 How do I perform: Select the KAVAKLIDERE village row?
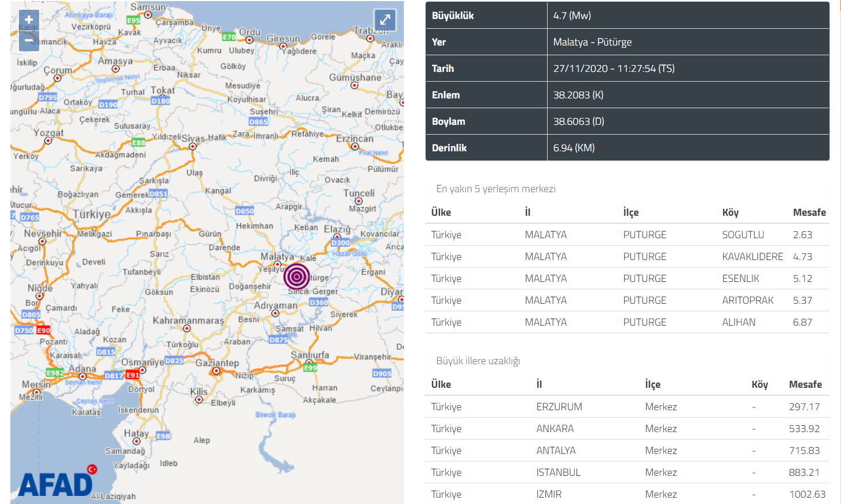(x=627, y=257)
